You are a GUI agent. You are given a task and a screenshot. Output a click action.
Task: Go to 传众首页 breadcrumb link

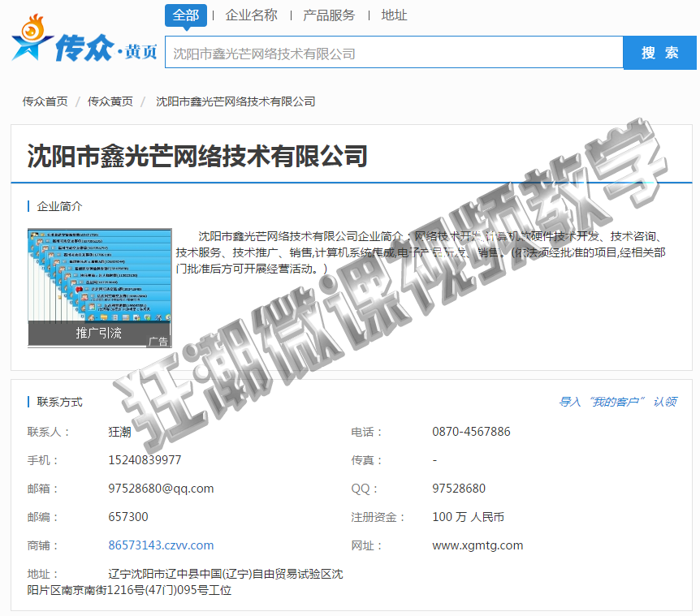[x=45, y=101]
